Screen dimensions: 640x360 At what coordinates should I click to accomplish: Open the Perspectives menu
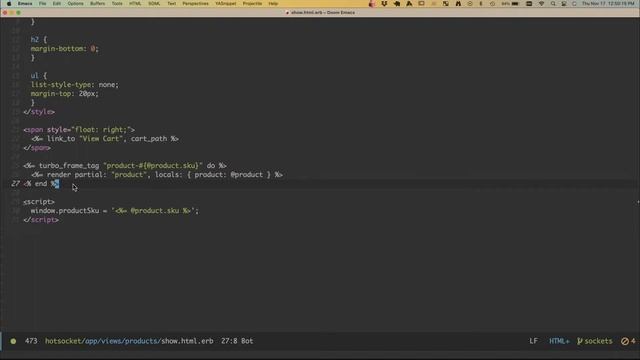pos(196,4)
